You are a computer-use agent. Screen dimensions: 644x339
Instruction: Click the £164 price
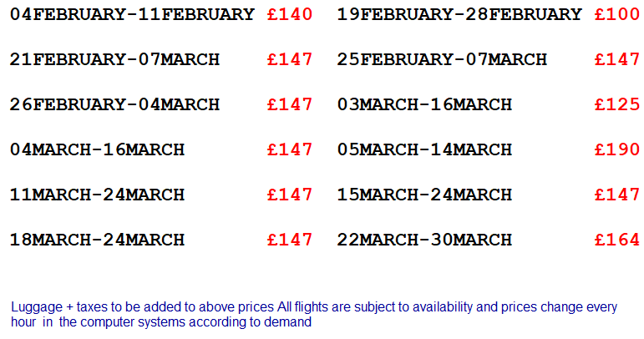click(616, 240)
